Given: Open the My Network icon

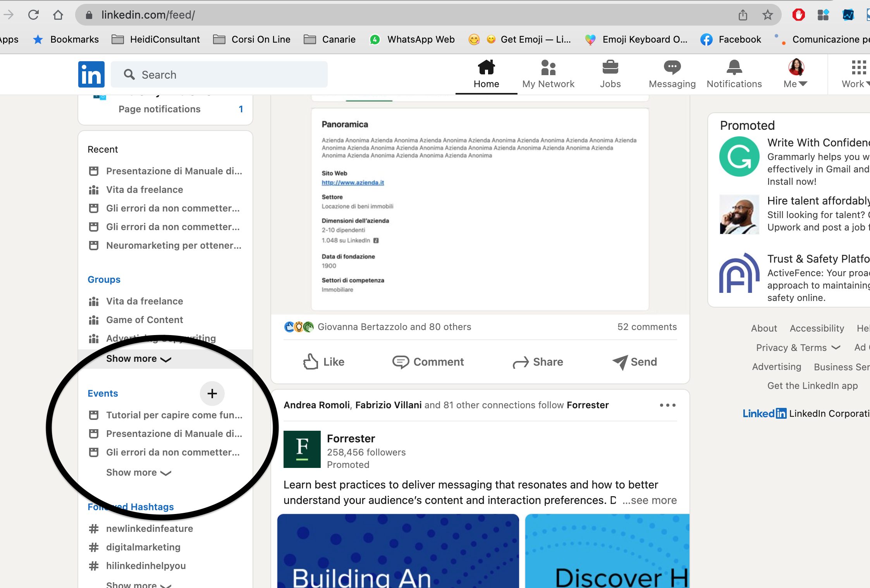Looking at the screenshot, I should coord(548,68).
